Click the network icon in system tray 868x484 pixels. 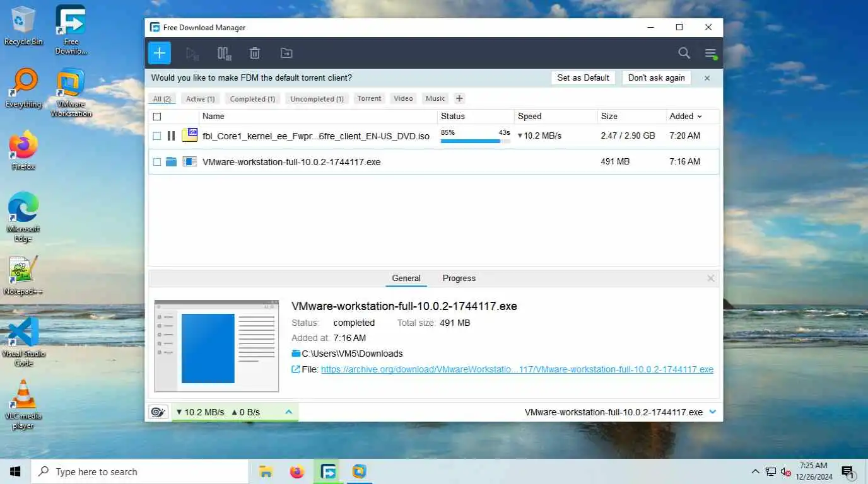point(771,471)
